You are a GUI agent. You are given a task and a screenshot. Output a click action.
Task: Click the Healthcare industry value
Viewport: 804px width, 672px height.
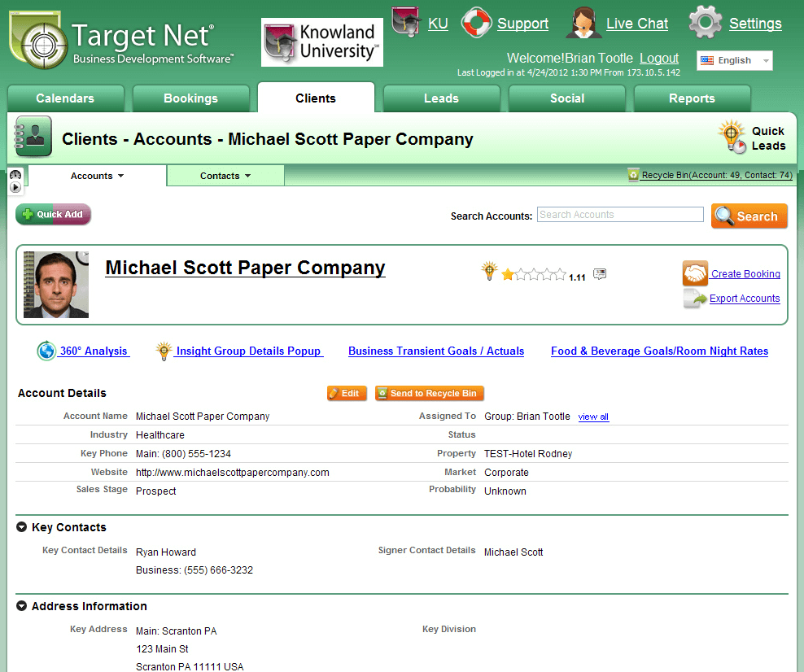click(160, 434)
